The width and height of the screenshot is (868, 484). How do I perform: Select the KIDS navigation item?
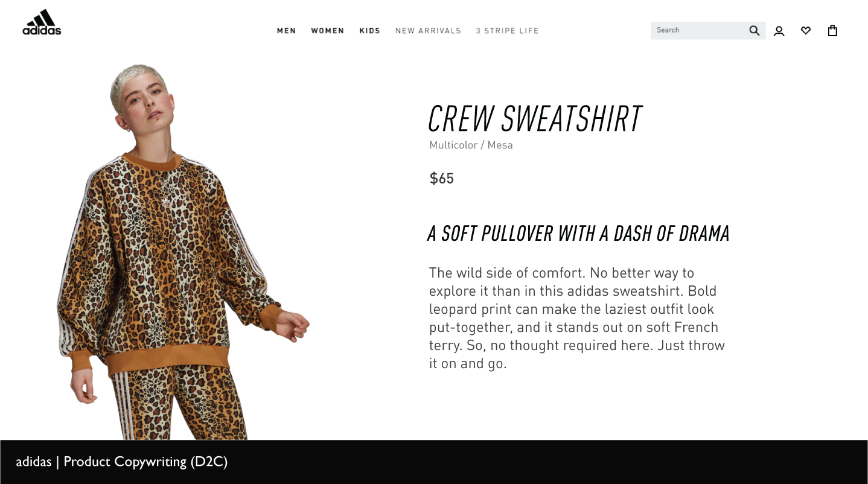[369, 31]
